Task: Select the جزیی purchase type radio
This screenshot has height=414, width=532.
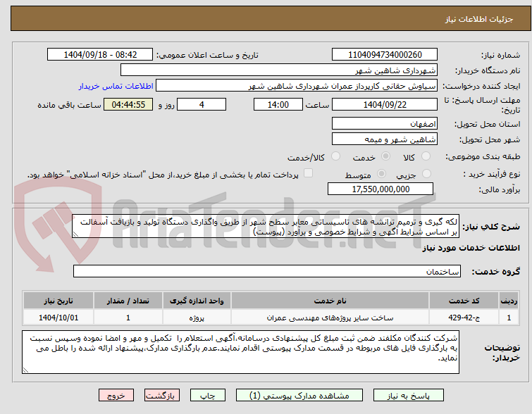Action: point(426,174)
